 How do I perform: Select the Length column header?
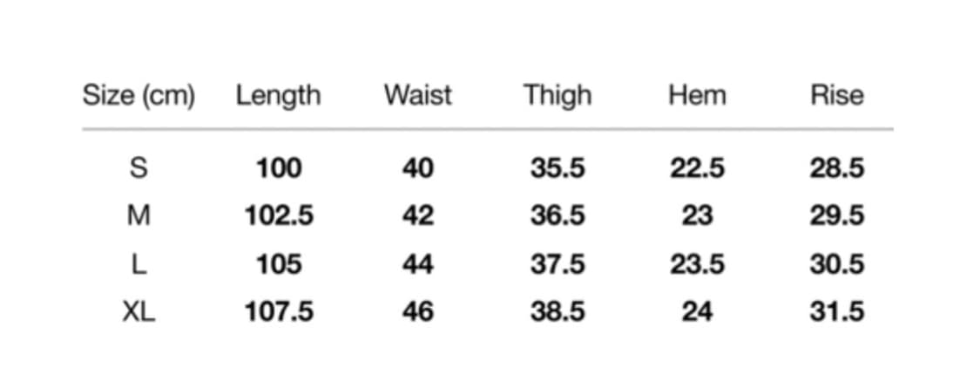click(278, 96)
